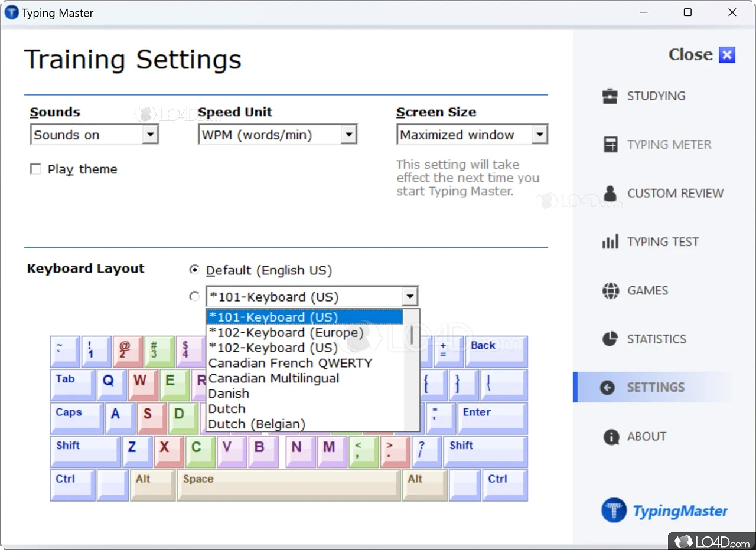
Task: Choose the custom keyboard layout radio button
Action: [x=195, y=296]
